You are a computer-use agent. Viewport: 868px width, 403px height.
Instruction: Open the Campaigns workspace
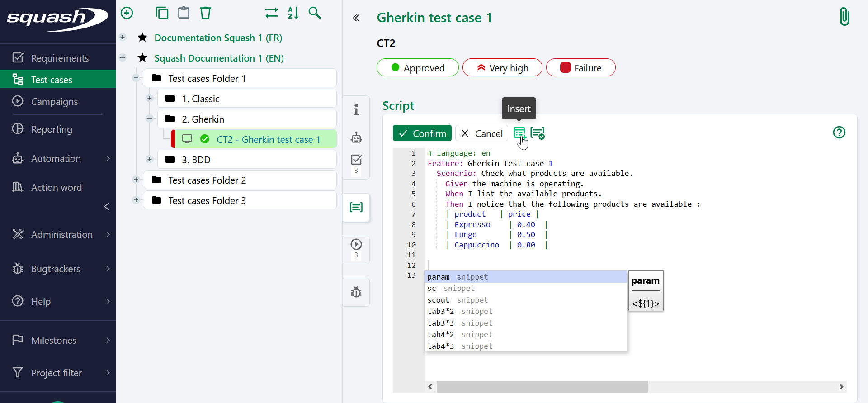pos(54,102)
